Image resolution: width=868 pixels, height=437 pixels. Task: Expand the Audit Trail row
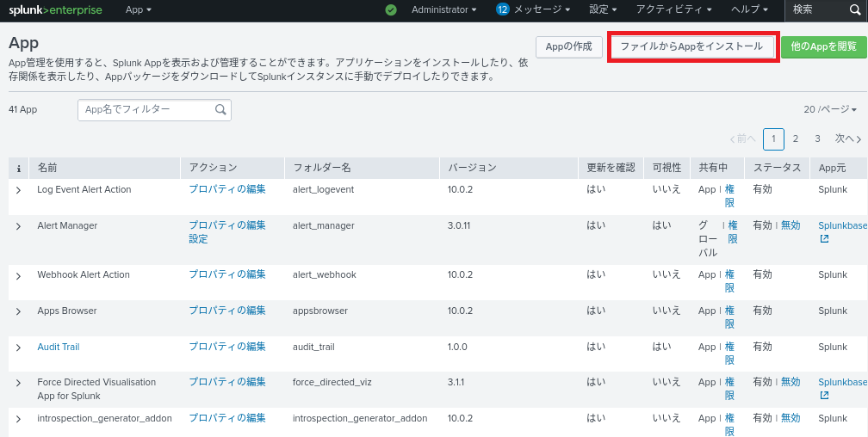[18, 348]
